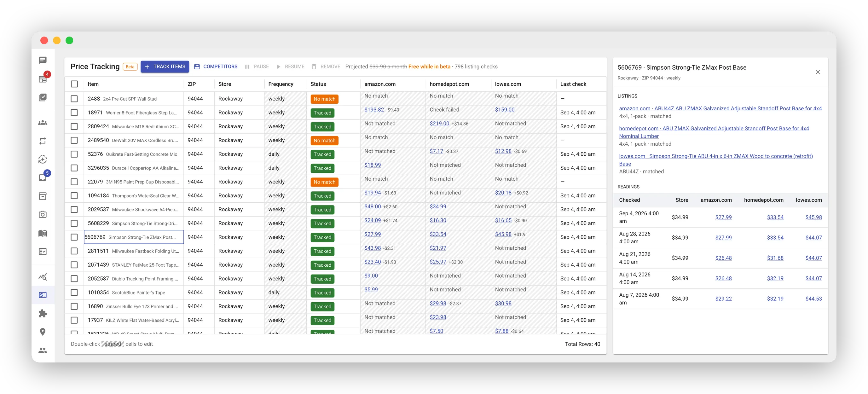Check the 3M N95 Paint Prep row
This screenshot has height=394, width=868.
(74, 182)
